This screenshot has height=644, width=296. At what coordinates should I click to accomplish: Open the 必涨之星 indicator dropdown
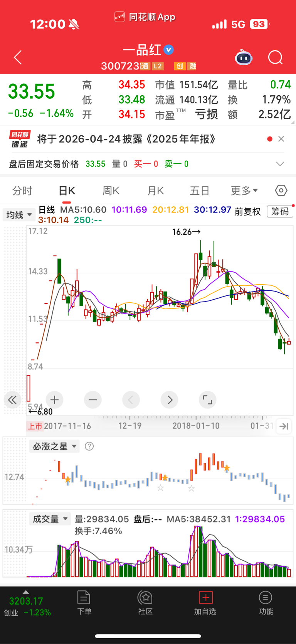coord(54,446)
